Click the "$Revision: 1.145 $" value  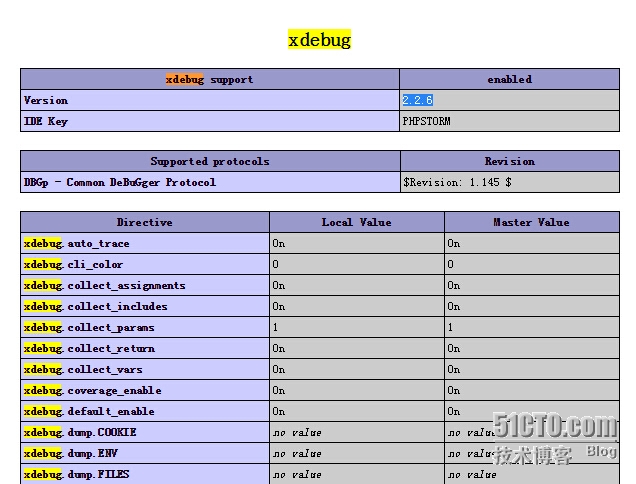pos(457,183)
